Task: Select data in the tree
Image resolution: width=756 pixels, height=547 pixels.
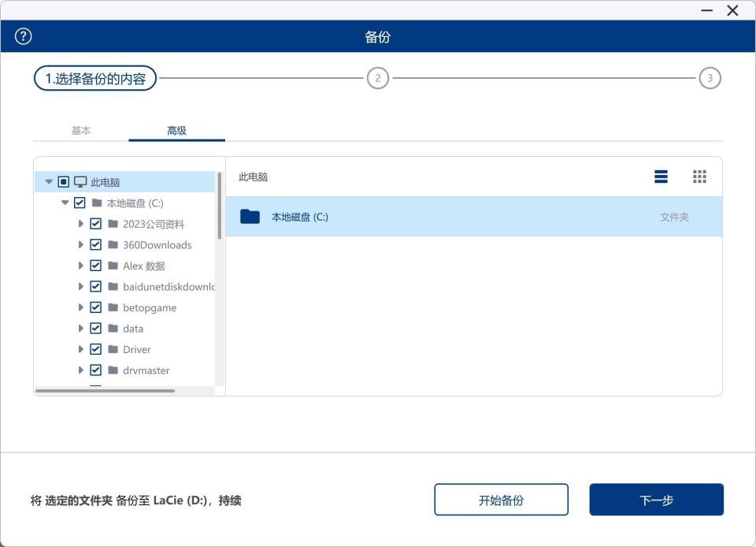Action: (x=133, y=329)
